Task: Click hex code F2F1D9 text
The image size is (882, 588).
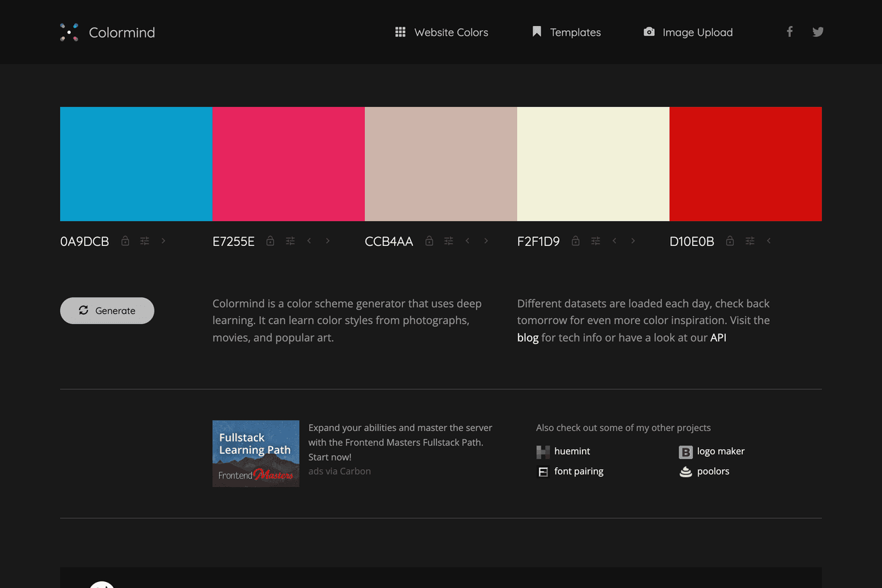Action: (539, 241)
